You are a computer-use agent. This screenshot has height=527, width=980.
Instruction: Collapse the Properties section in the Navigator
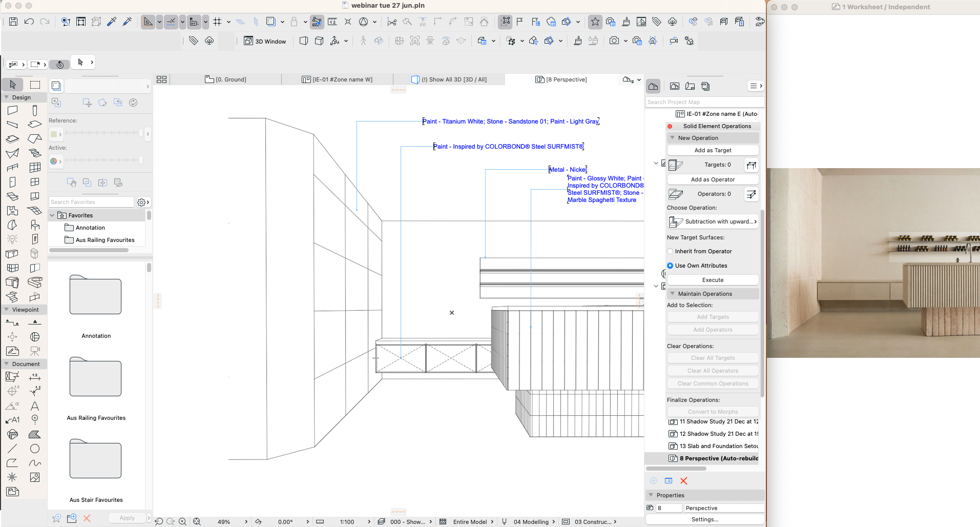pyautogui.click(x=651, y=495)
